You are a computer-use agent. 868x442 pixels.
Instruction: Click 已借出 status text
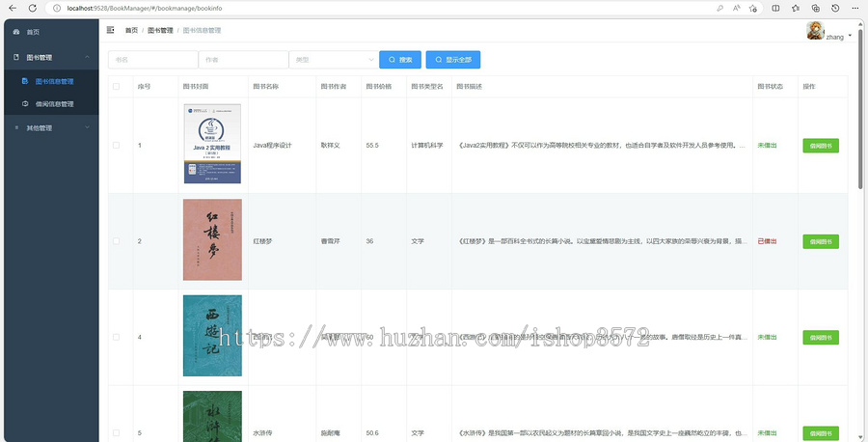click(x=768, y=241)
